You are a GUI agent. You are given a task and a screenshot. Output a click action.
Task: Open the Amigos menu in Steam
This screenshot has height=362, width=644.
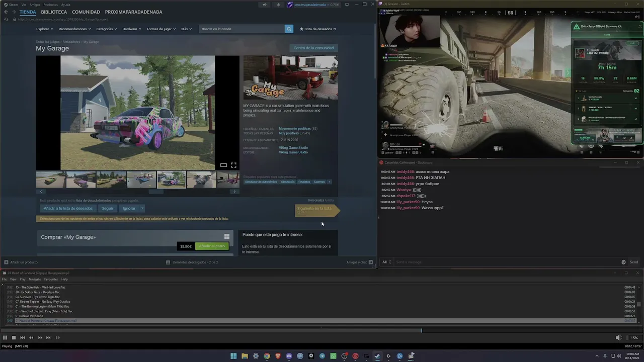point(35,5)
